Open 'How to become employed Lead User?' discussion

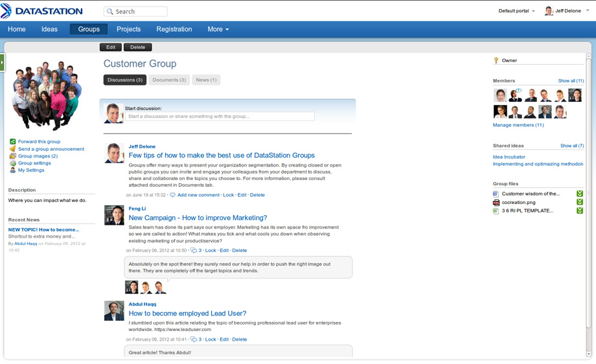pos(187,313)
